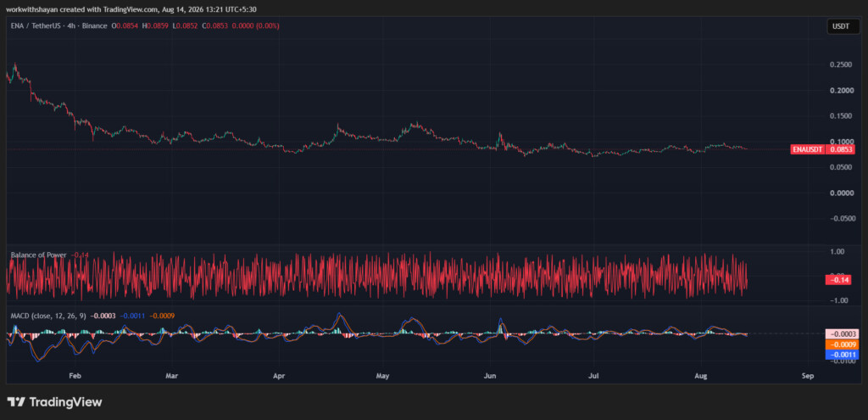Click the Mar label on time axis
Image resolution: width=868 pixels, height=420 pixels.
tap(172, 376)
